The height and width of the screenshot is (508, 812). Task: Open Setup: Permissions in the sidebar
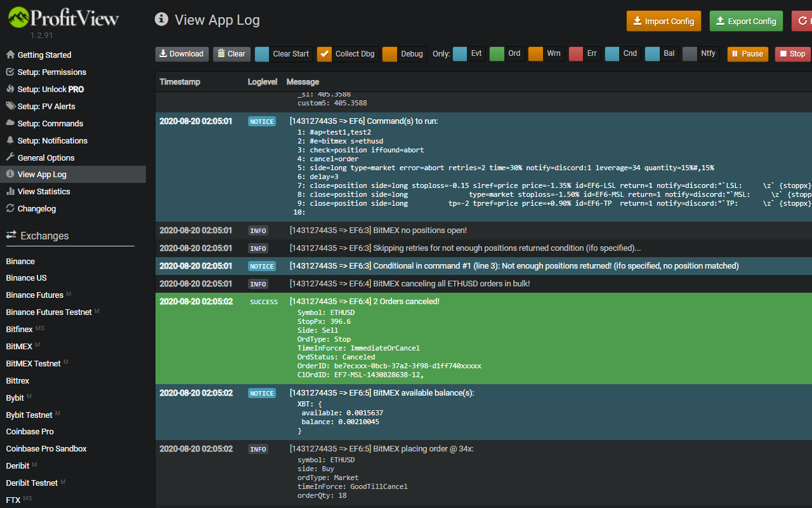46,72
